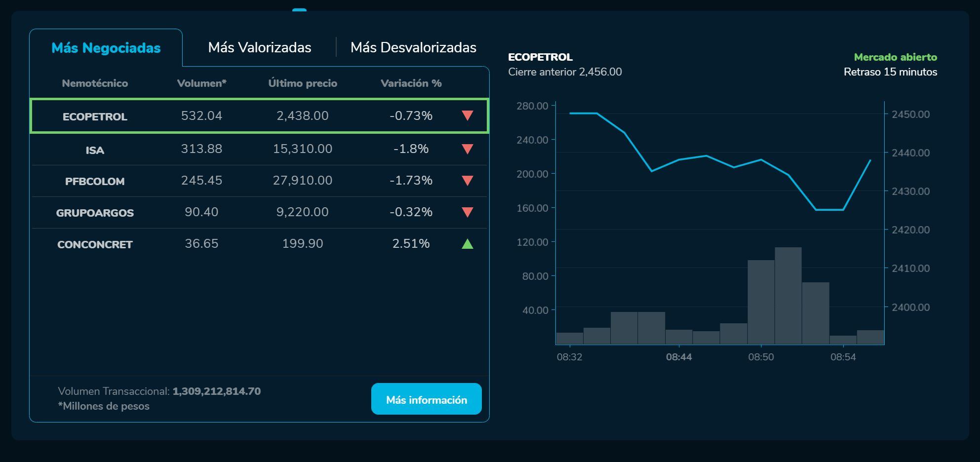Click the Nemotécnico column header
The width and height of the screenshot is (980, 462).
tap(95, 83)
